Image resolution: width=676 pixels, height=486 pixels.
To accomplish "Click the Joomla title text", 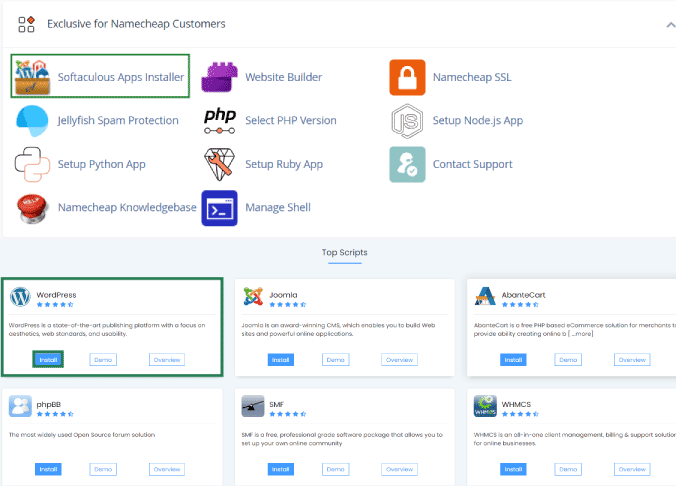I will click(x=283, y=295).
